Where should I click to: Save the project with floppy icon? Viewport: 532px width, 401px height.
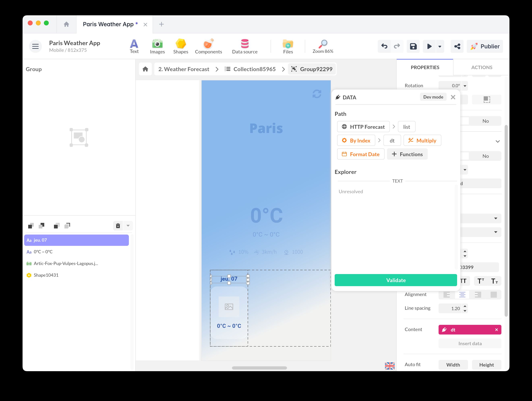pyautogui.click(x=413, y=46)
